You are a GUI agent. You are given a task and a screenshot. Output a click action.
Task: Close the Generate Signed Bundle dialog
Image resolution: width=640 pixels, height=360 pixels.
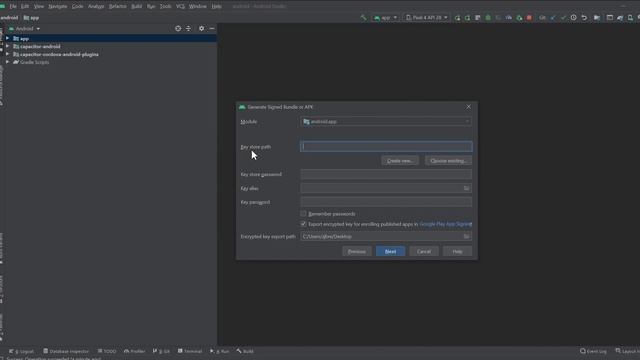468,107
